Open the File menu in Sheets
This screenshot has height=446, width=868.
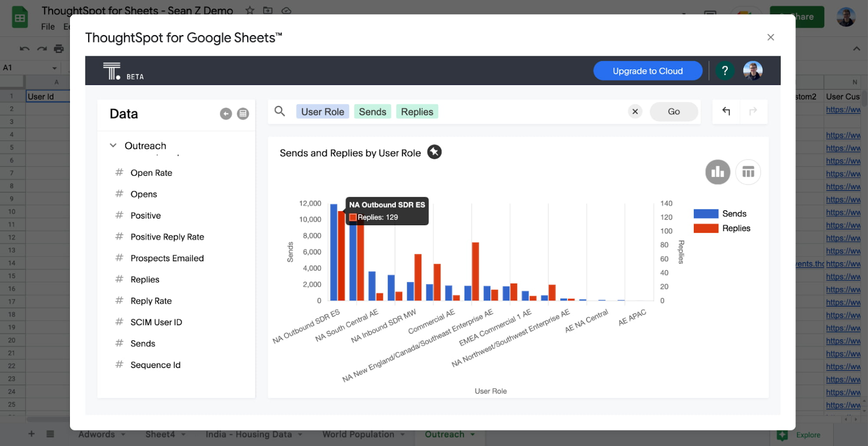[x=48, y=26]
